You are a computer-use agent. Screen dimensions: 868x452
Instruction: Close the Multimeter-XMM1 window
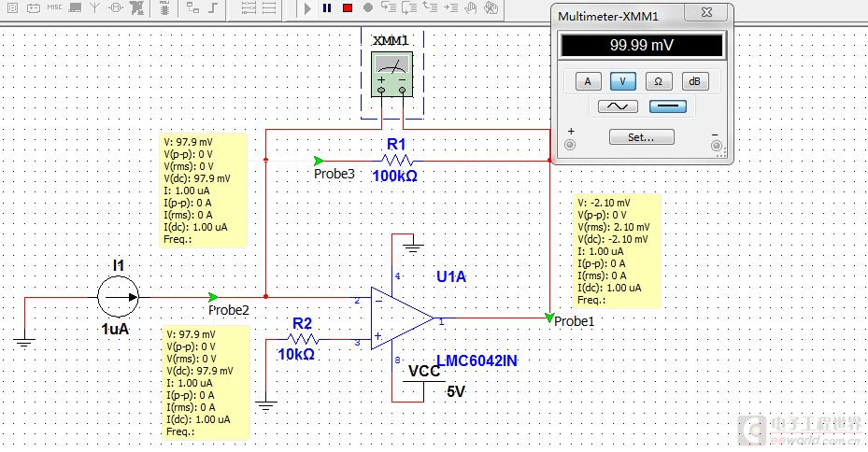[705, 13]
